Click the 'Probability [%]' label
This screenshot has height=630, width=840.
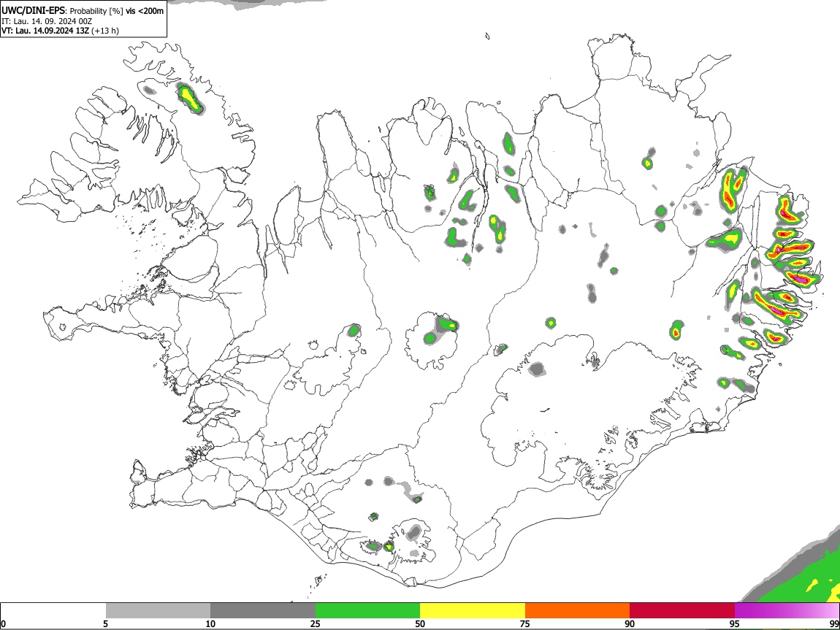96,11
